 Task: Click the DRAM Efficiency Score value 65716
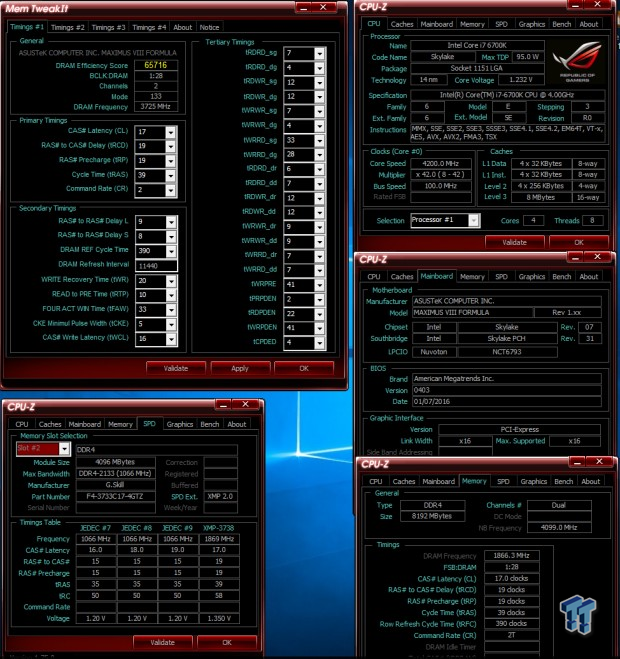pyautogui.click(x=156, y=65)
